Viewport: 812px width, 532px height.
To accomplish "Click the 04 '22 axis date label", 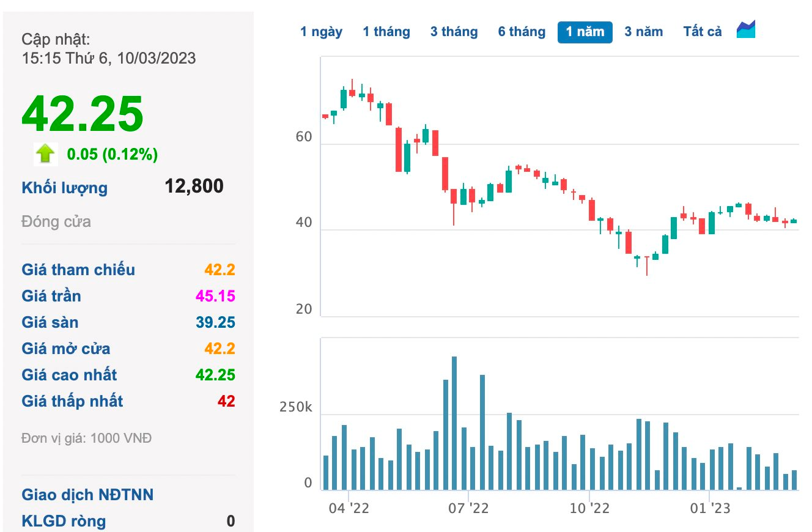I will tap(349, 508).
